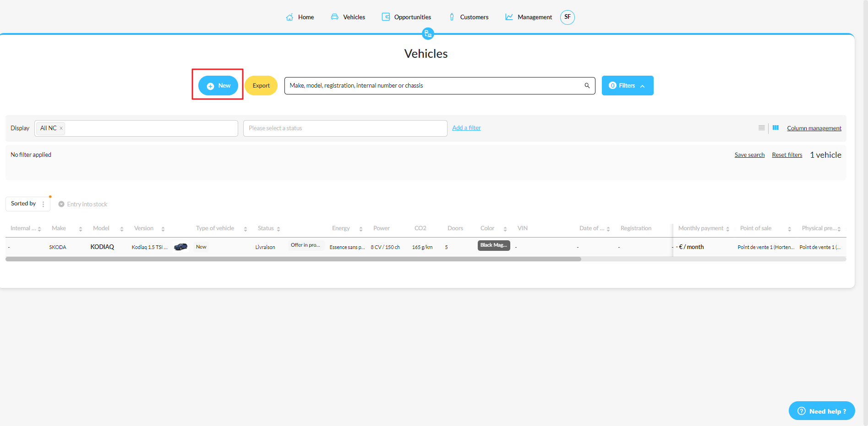Open Column management
This screenshot has width=868, height=426.
814,128
